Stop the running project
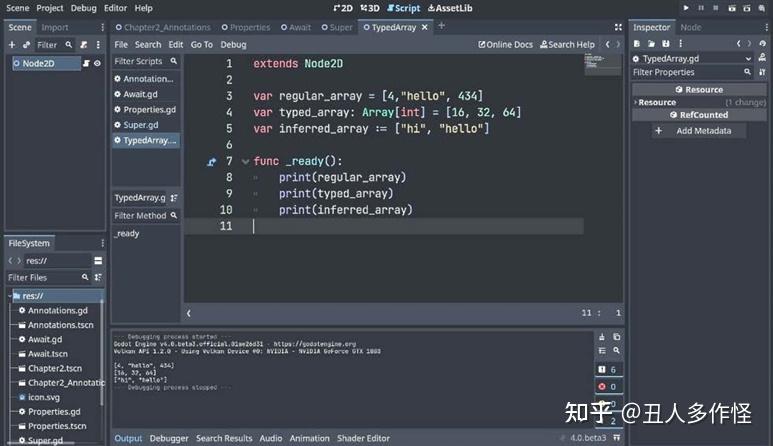 716,8
